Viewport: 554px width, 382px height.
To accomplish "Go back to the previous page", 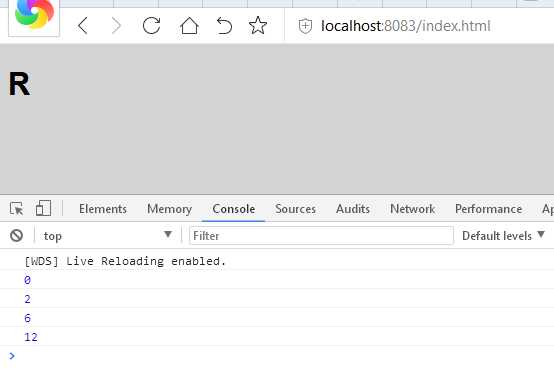I will 83,26.
